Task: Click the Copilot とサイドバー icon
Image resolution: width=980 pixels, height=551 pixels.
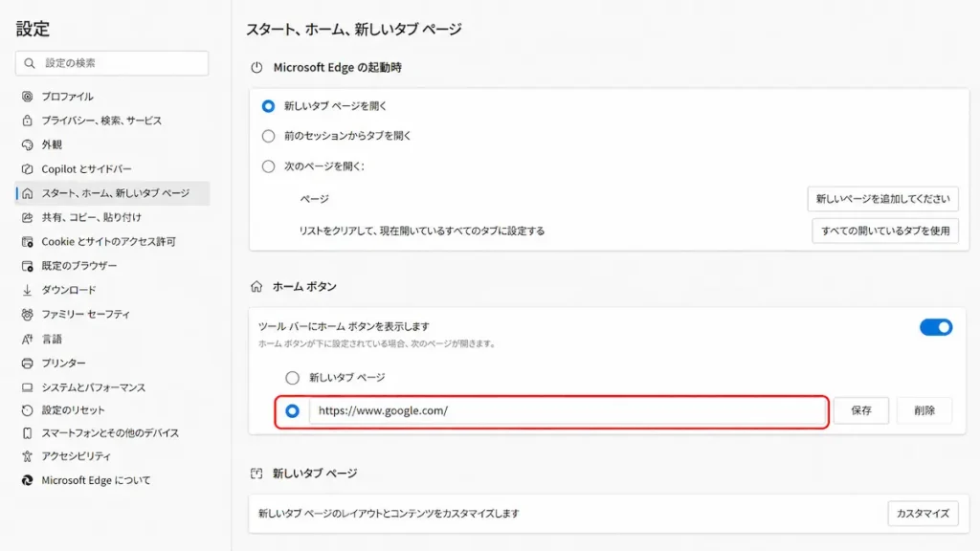Action: coord(27,169)
